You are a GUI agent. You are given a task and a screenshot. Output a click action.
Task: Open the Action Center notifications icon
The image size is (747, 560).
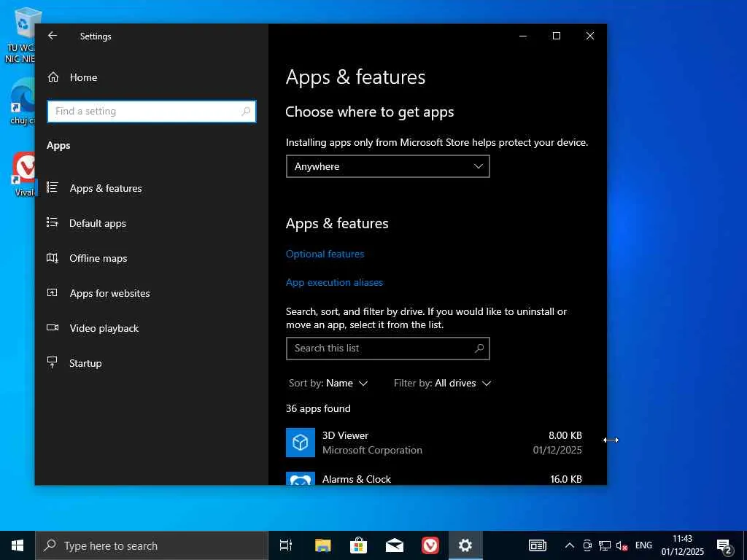(x=724, y=545)
